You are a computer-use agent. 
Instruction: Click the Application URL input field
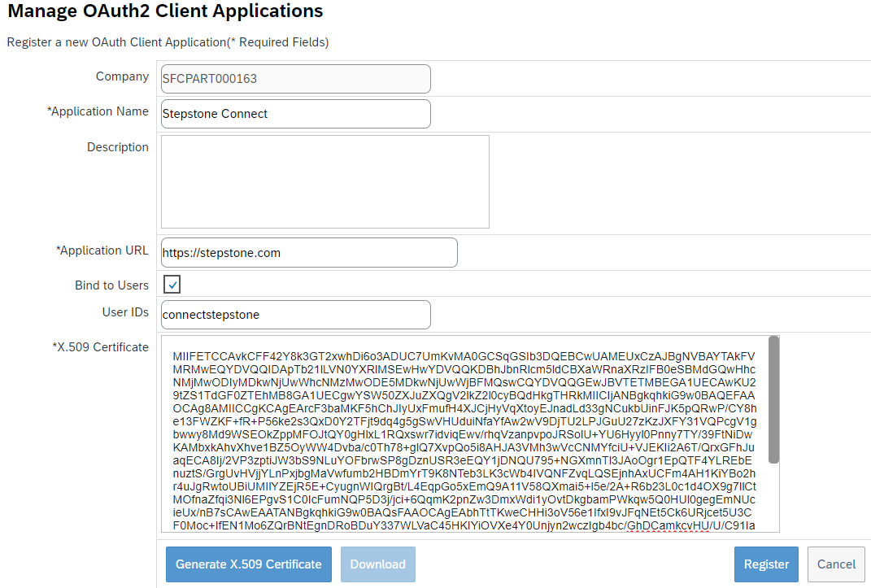pyautogui.click(x=309, y=252)
